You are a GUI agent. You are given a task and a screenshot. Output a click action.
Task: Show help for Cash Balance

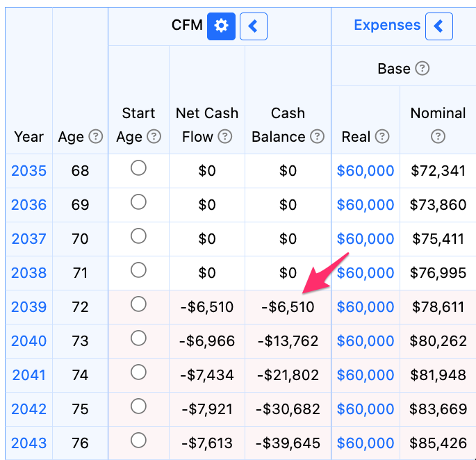coord(318,136)
